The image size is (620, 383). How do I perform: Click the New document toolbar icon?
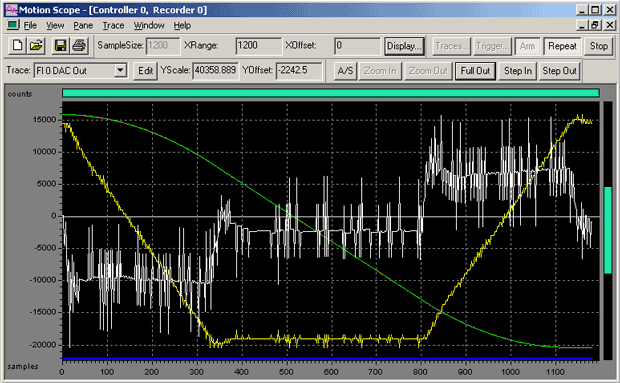[17, 46]
